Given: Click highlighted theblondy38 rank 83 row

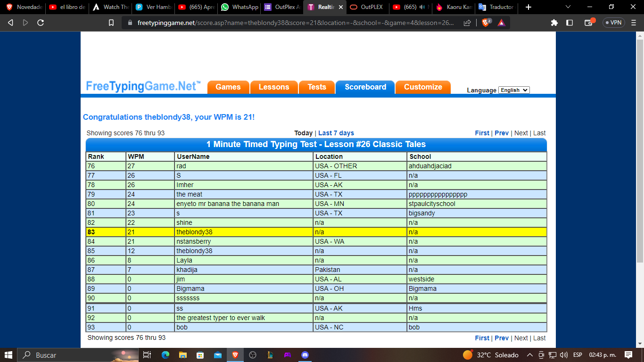Looking at the screenshot, I should 316,232.
